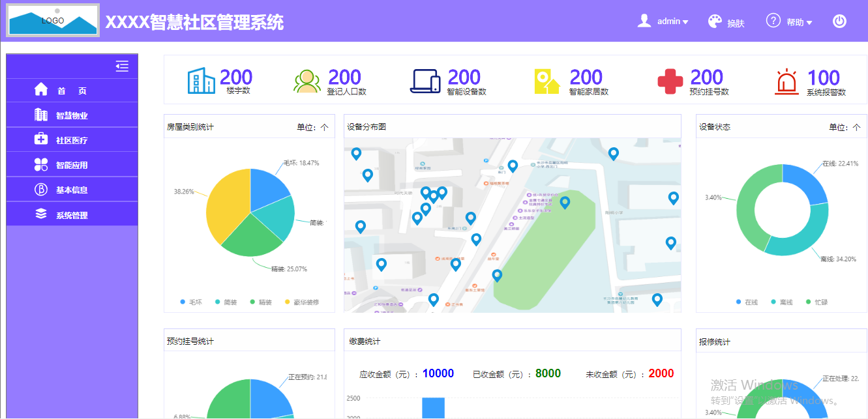This screenshot has height=419, width=868.
Task: Toggle the 精装 legend item
Action: pyautogui.click(x=261, y=302)
